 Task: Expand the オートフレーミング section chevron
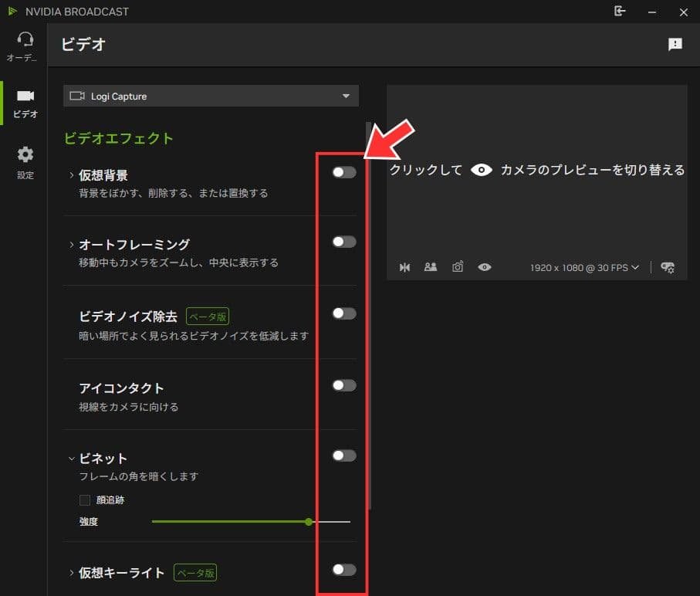[72, 245]
